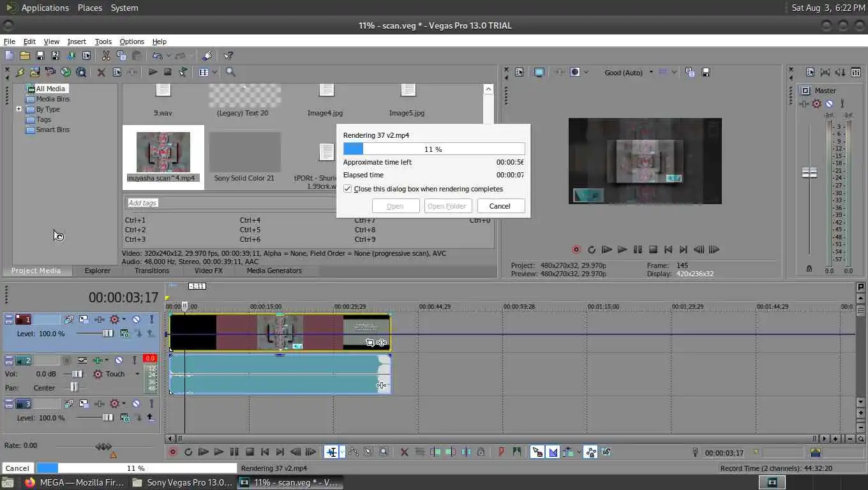Click the Save icon in main toolbar

tap(40, 56)
